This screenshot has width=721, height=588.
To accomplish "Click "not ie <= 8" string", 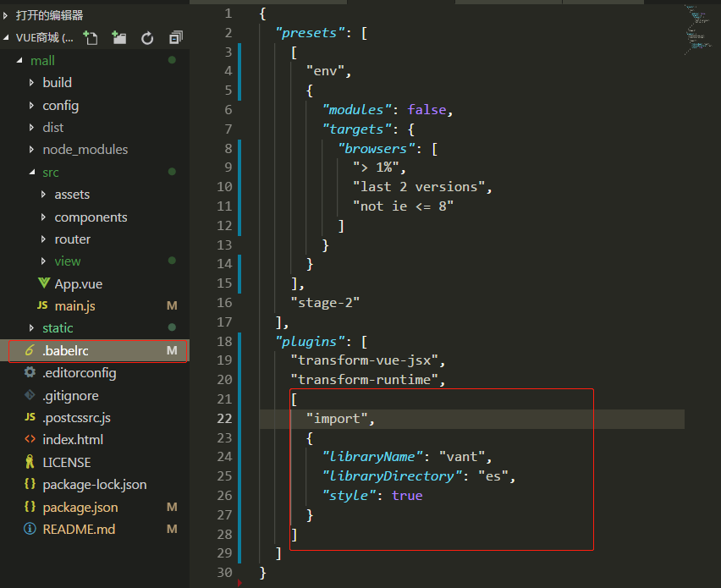I will pos(403,206).
